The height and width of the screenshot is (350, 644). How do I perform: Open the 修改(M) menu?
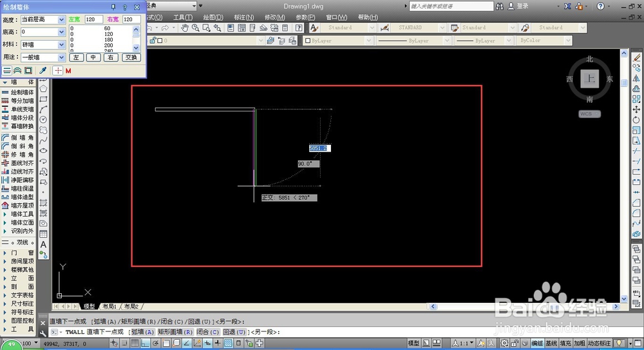(x=275, y=17)
